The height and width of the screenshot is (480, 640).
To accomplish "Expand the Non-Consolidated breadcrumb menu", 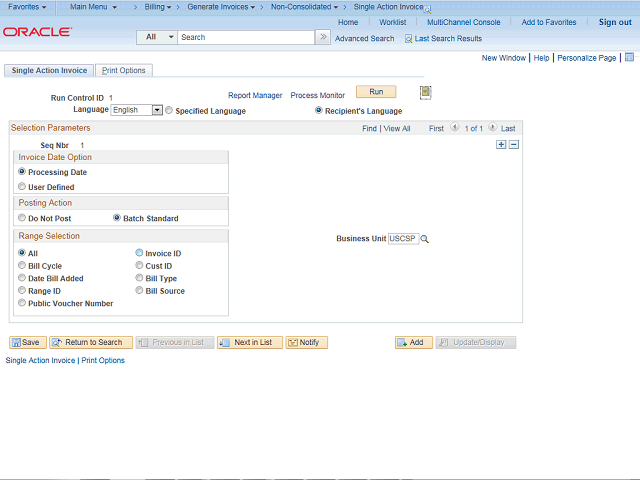I will tap(304, 7).
